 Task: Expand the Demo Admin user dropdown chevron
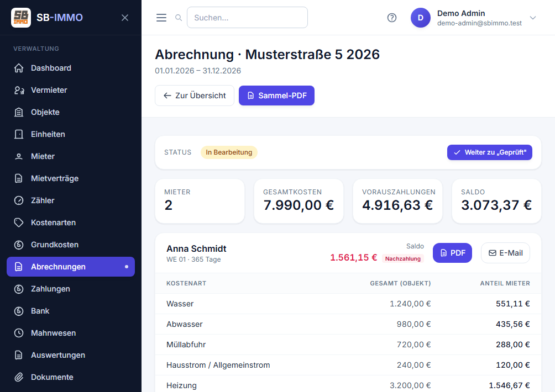[x=533, y=18]
